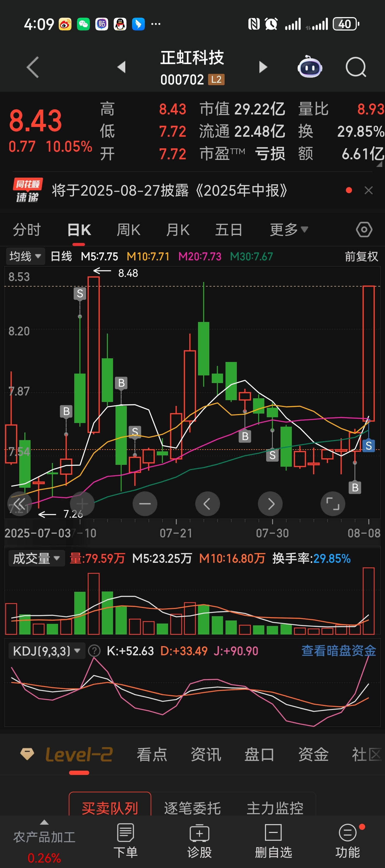Switch to the 五日 chart tab

pyautogui.click(x=229, y=230)
